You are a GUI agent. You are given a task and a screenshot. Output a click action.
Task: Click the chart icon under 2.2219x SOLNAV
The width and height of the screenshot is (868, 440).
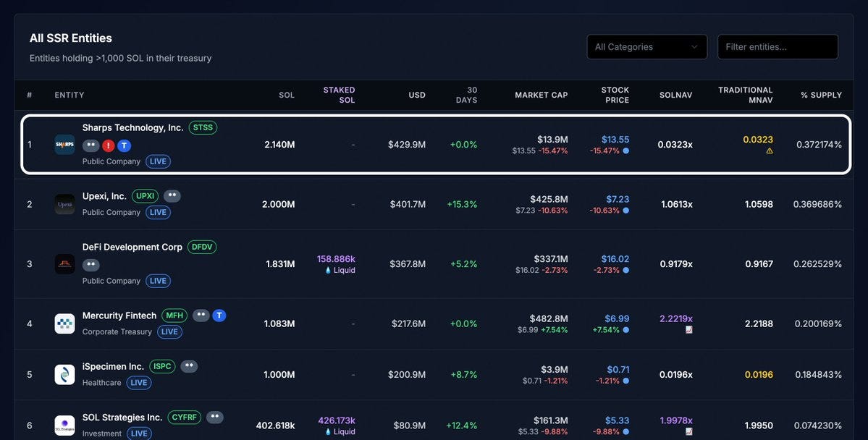click(x=688, y=330)
